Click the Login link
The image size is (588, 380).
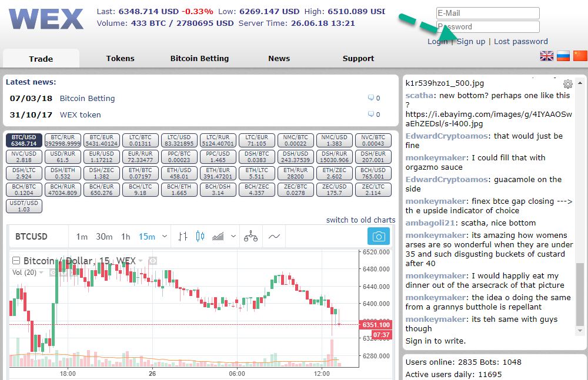click(437, 42)
